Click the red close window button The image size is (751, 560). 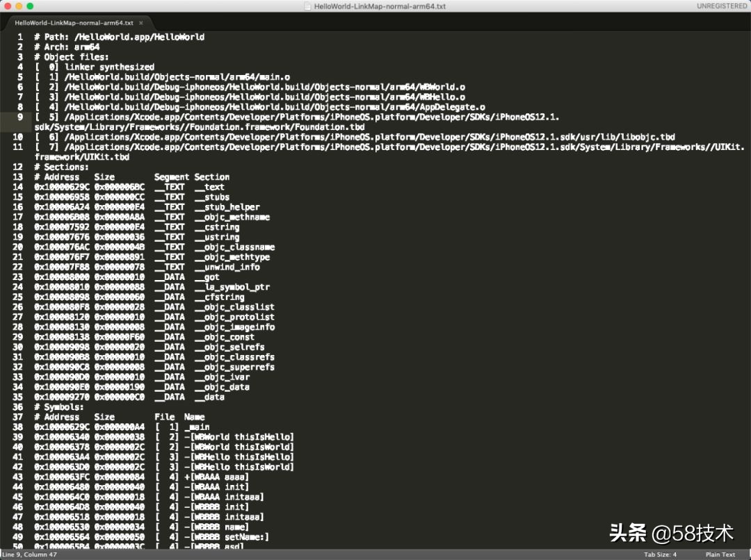pos(8,6)
